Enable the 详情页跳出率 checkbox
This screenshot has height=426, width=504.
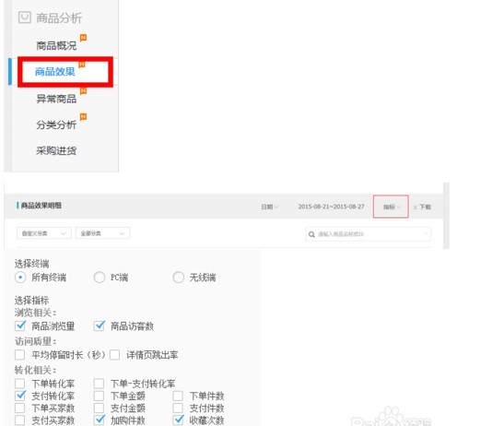coord(115,355)
